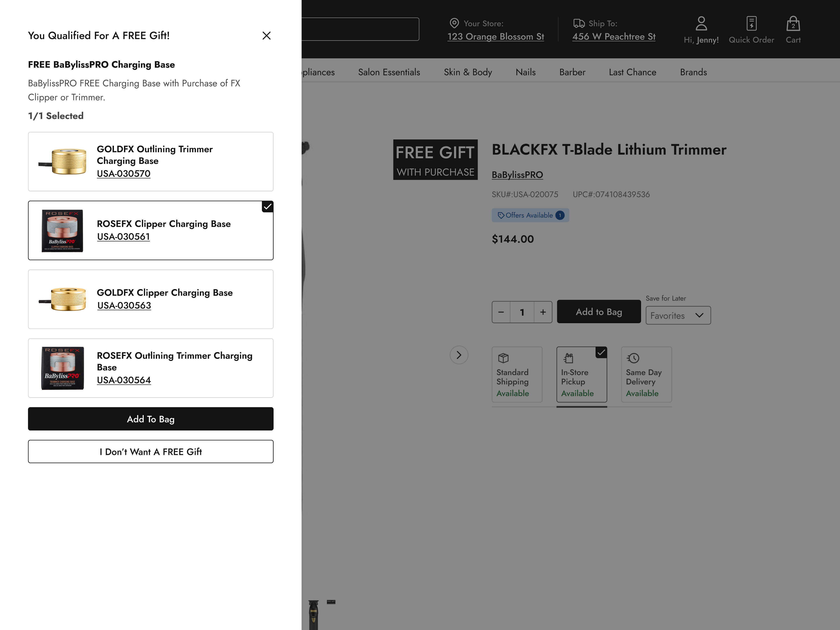This screenshot has height=630, width=840.
Task: Open the USA-030570 SKU link
Action: [x=123, y=173]
